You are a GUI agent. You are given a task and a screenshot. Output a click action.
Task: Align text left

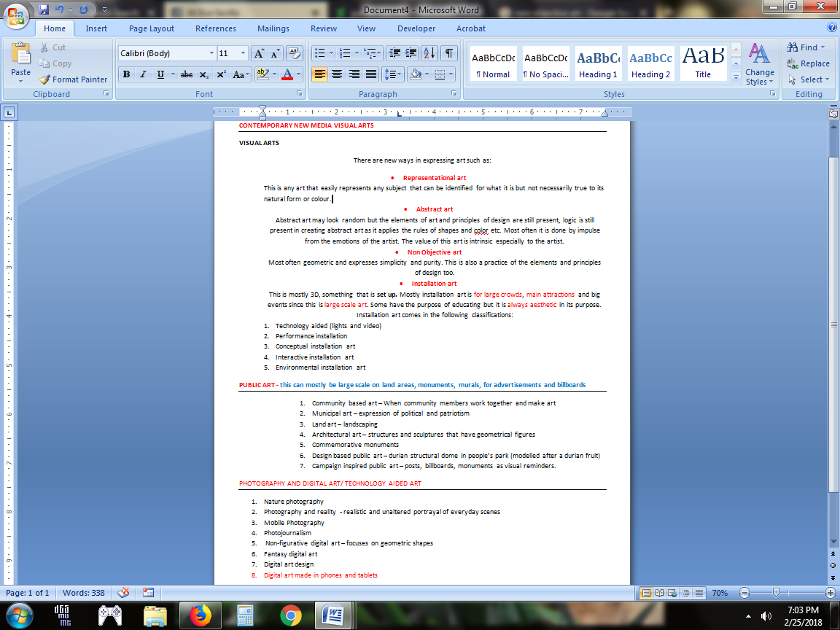tap(320, 74)
